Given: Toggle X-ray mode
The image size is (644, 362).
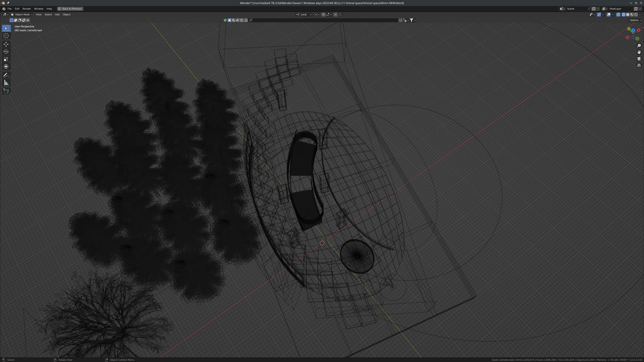Looking at the screenshot, I should pyautogui.click(x=618, y=14).
